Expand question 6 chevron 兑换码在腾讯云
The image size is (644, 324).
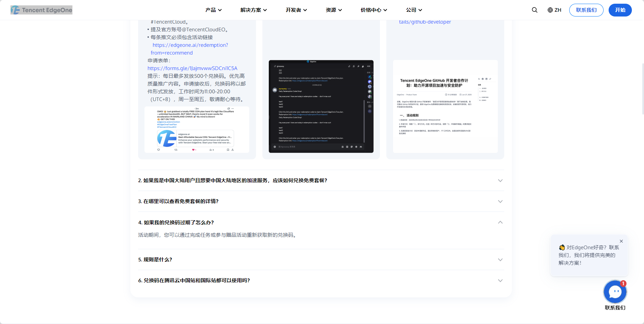point(500,281)
